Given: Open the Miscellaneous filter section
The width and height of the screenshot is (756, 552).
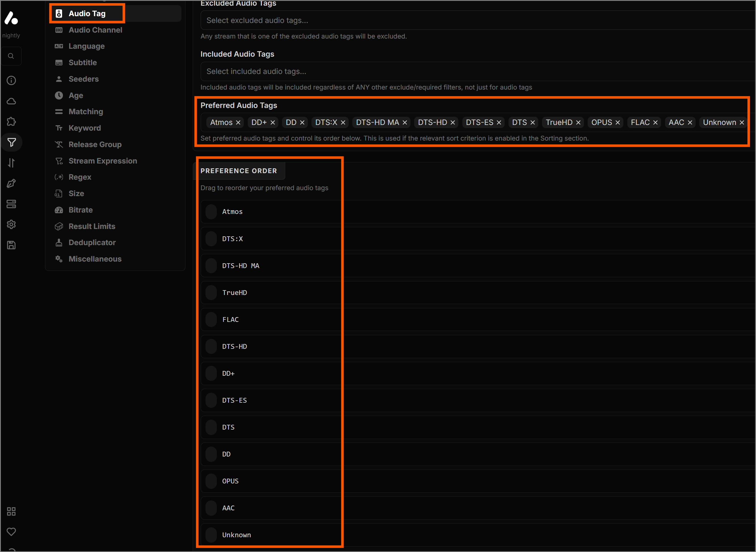Looking at the screenshot, I should [x=116, y=259].
